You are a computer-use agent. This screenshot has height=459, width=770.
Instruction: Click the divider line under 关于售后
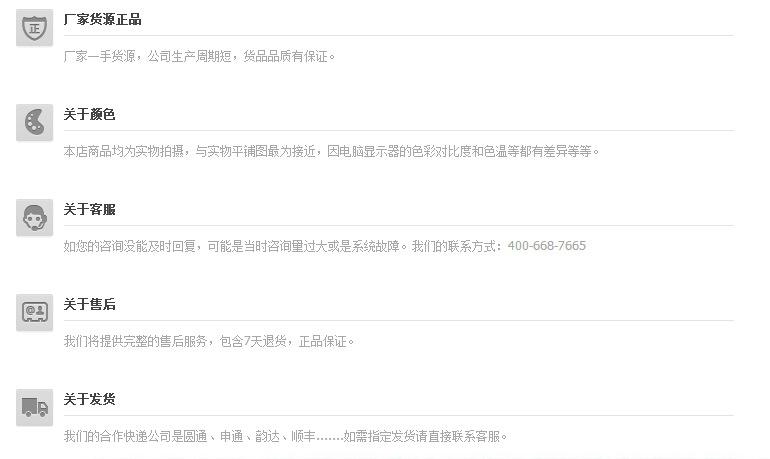coord(399,321)
